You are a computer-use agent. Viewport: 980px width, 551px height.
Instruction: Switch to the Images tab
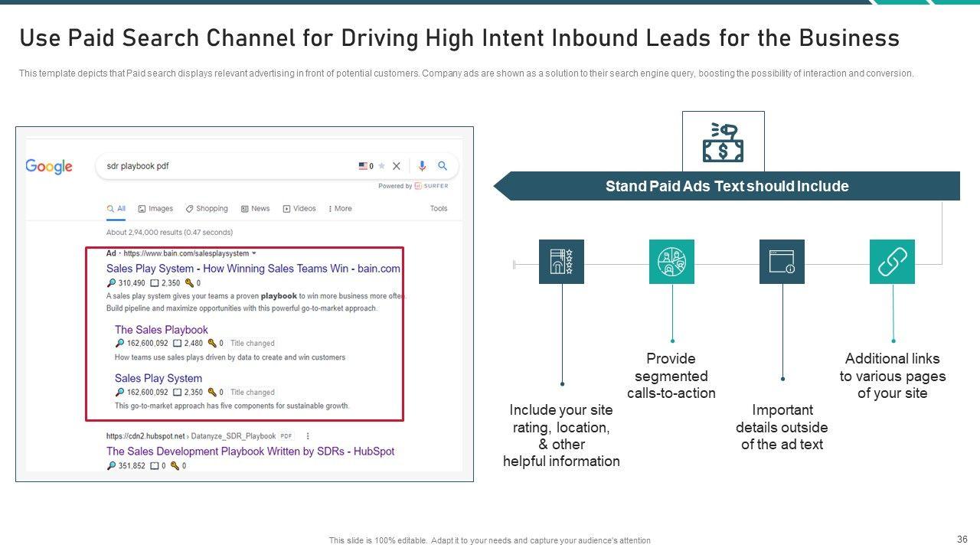pyautogui.click(x=155, y=208)
